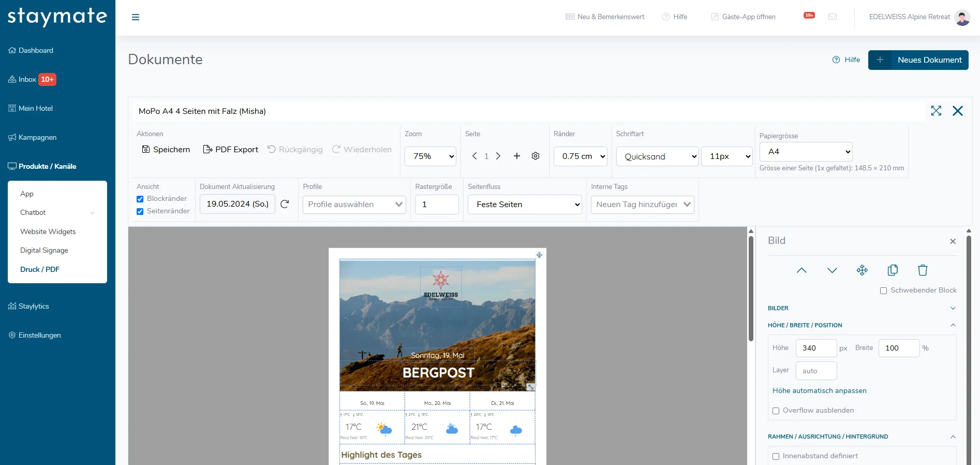Expand editor to fullscreen icon
This screenshot has height=465, width=980.
coord(936,111)
